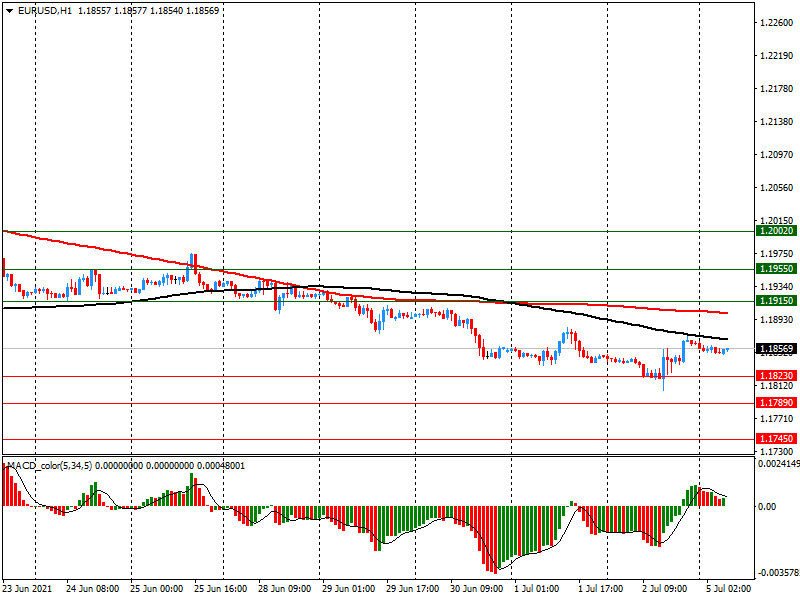Click the current price label 1.18569

(x=776, y=349)
